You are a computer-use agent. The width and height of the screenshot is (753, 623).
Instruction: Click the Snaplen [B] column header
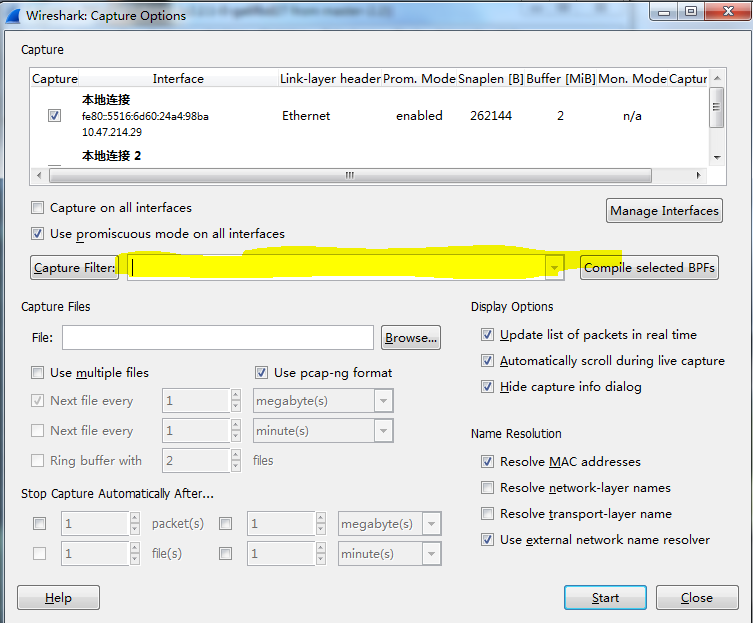[491, 78]
